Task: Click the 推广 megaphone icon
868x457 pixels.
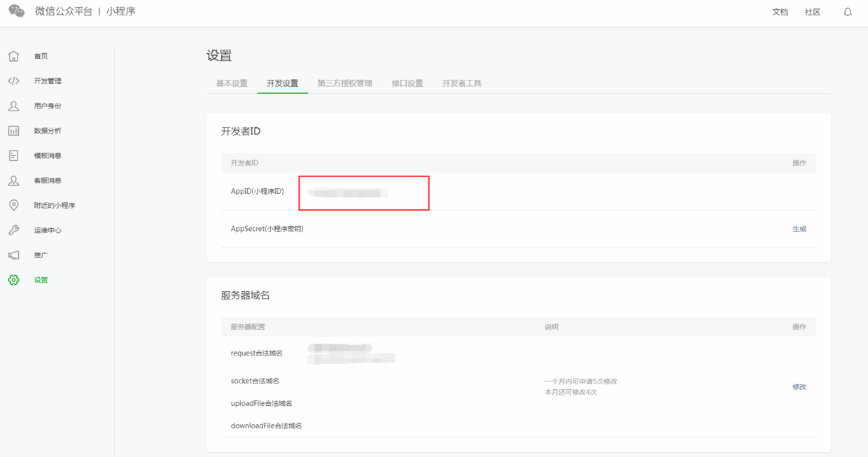Action: [13, 255]
